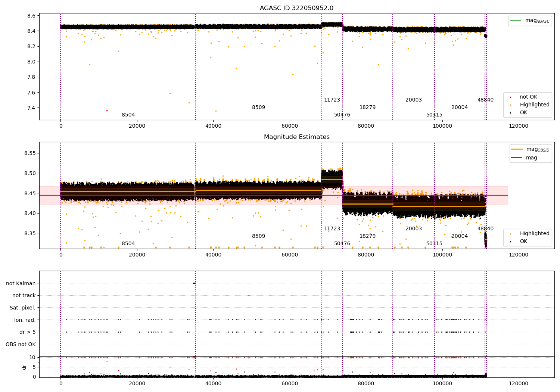Image resolution: width=560 pixels, height=392 pixels.
Task: Click the 'not track' axis label
Action: tap(24, 295)
